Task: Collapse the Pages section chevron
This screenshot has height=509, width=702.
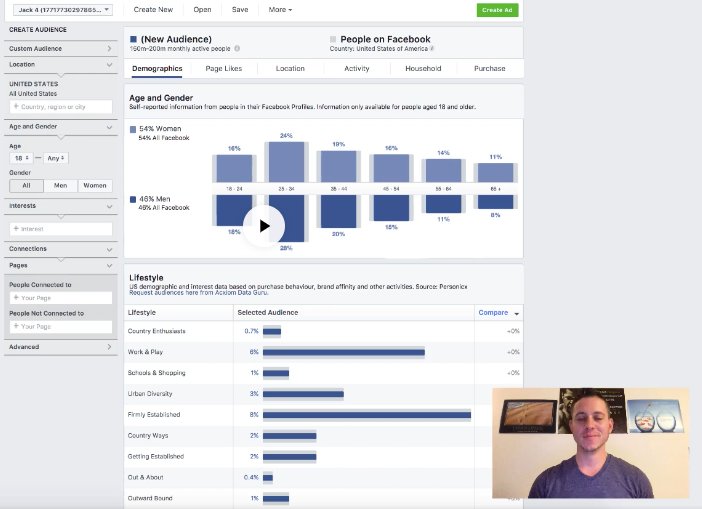Action: pos(109,265)
